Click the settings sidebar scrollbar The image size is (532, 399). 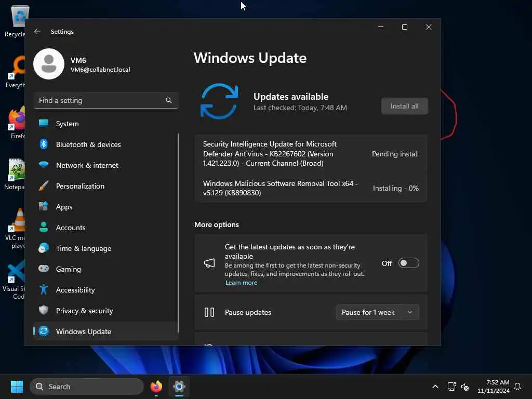178,233
